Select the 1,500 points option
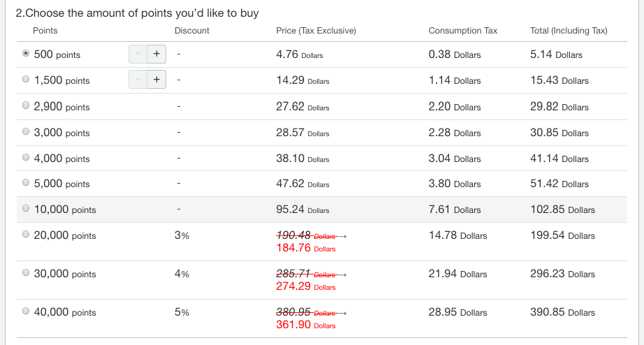 click(26, 79)
